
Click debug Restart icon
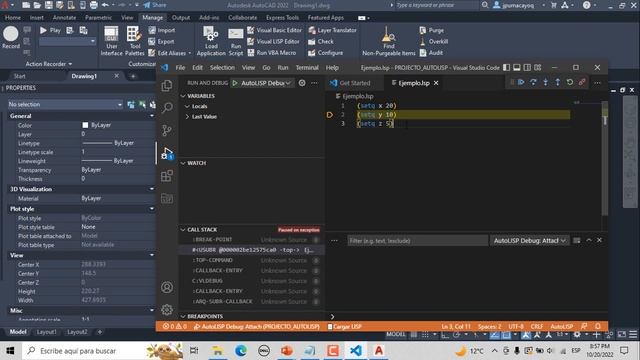click(x=570, y=82)
